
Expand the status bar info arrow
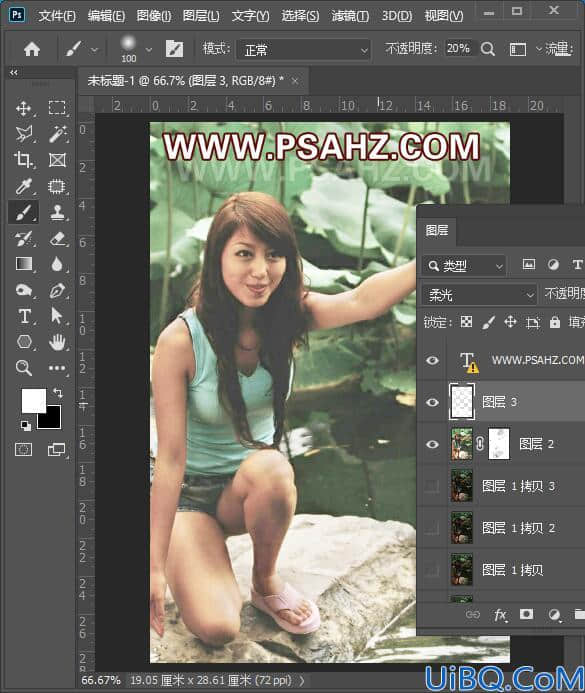(x=302, y=680)
